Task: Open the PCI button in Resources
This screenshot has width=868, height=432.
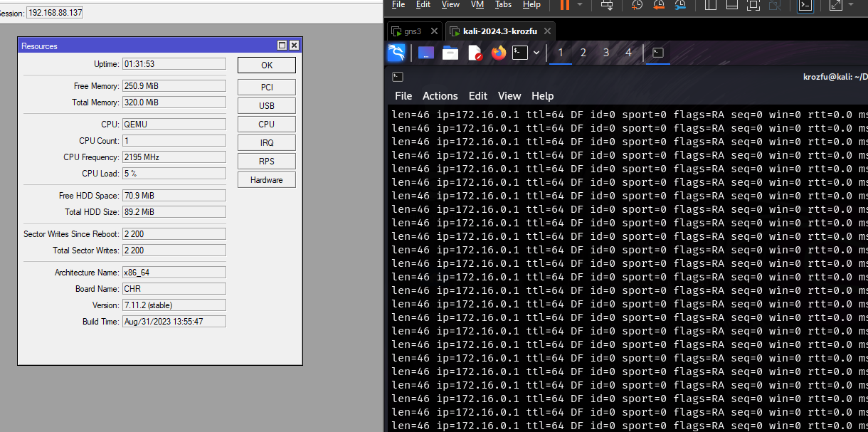Action: [x=266, y=87]
